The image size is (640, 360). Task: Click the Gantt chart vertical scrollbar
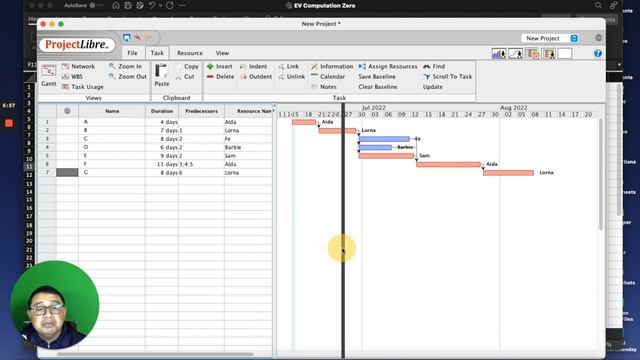coord(600,174)
